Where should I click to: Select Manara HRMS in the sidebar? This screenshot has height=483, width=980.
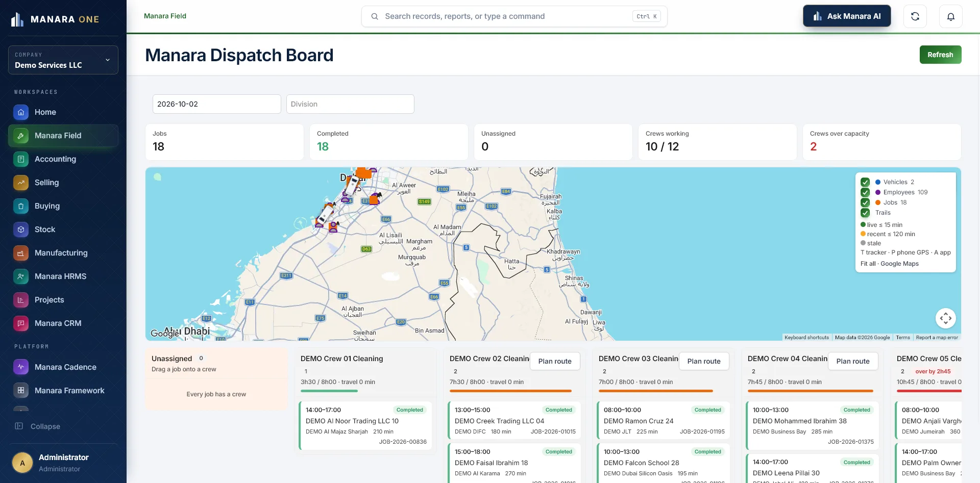point(63,276)
